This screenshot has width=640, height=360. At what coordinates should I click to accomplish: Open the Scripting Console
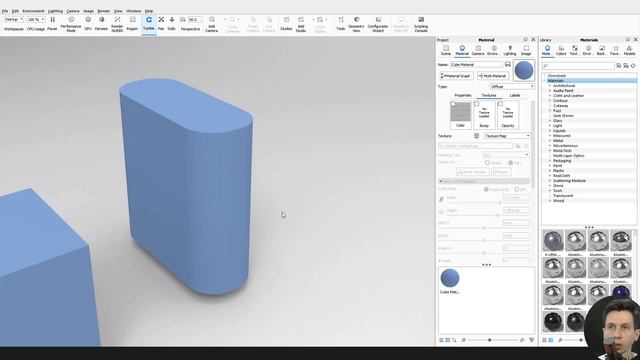421,24
